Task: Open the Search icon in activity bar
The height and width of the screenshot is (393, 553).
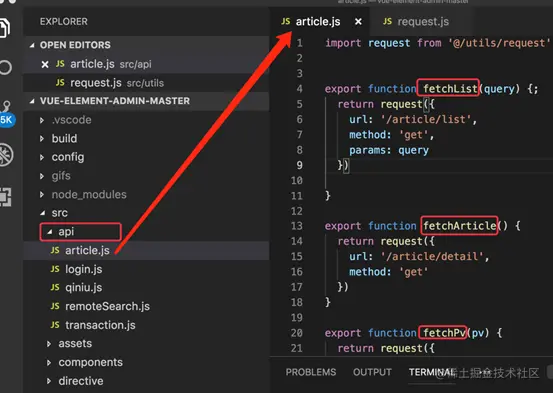Action: pyautogui.click(x=5, y=67)
